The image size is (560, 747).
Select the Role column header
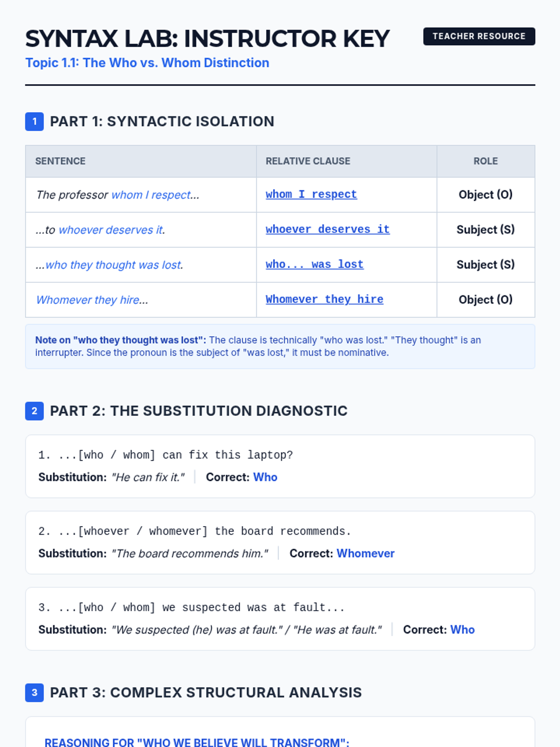coord(485,161)
